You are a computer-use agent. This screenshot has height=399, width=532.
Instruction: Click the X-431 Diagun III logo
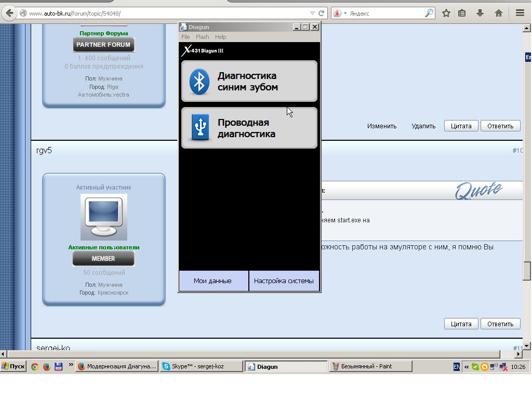point(203,50)
